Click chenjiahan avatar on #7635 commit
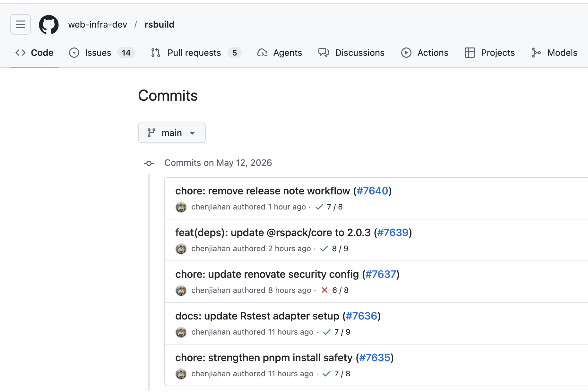 (x=181, y=374)
